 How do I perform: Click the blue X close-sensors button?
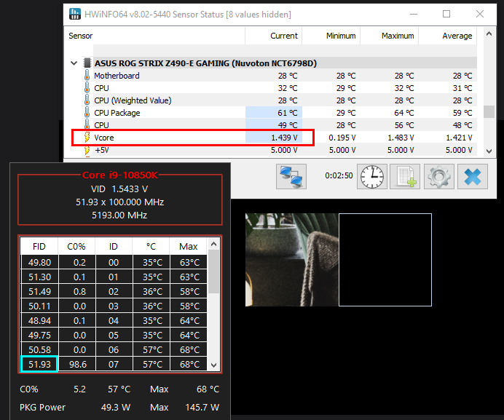(x=473, y=176)
